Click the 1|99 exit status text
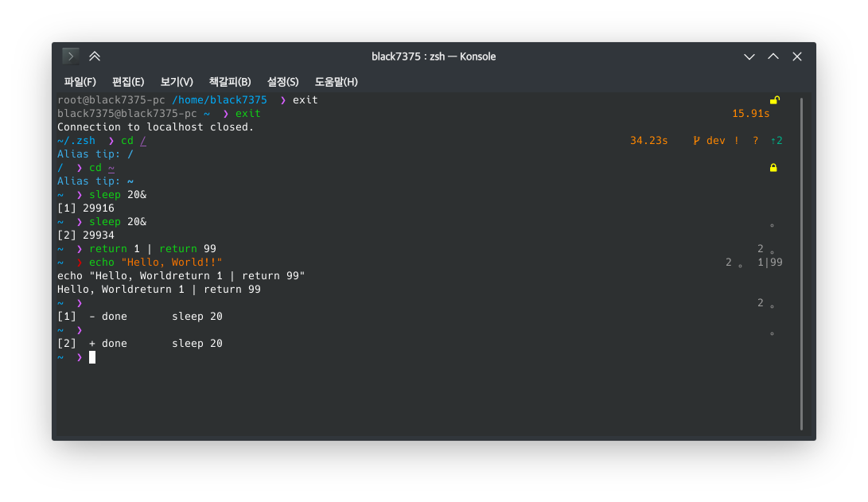This screenshot has width=868, height=502. click(770, 263)
